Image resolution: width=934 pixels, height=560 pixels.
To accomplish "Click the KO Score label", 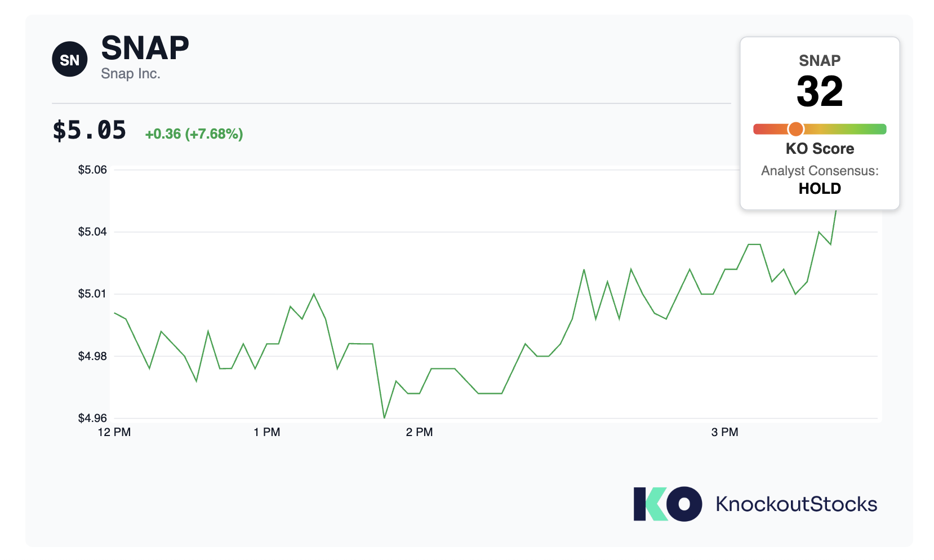I will click(820, 149).
